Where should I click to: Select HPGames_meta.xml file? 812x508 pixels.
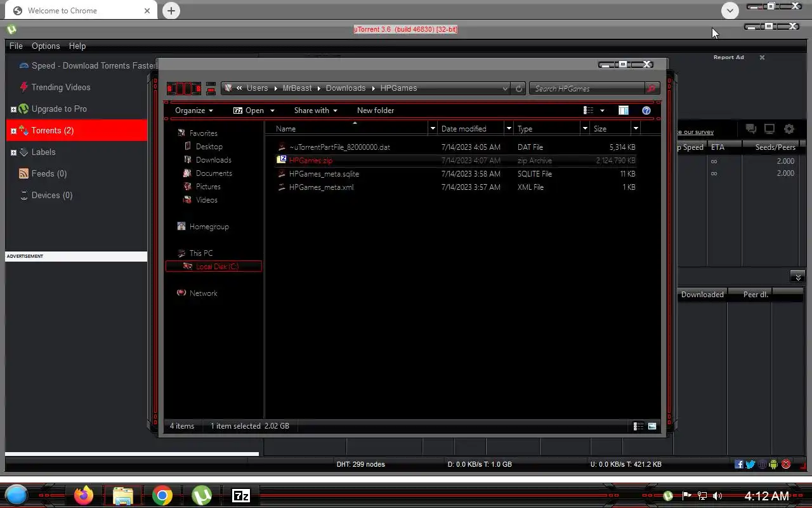click(x=321, y=187)
